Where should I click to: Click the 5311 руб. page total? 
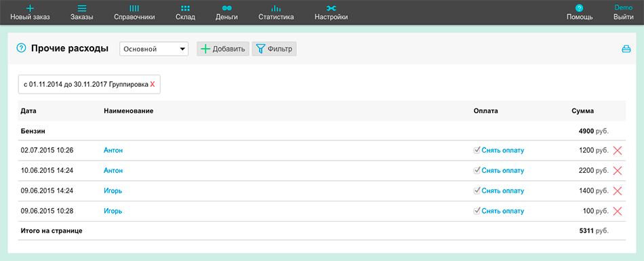coord(594,231)
